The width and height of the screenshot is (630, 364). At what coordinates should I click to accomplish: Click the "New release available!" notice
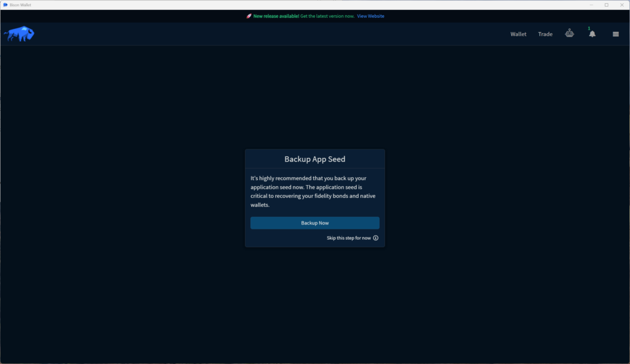(x=276, y=16)
